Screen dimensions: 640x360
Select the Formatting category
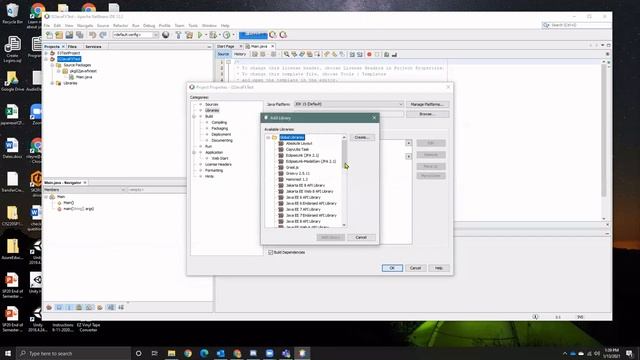coord(214,170)
